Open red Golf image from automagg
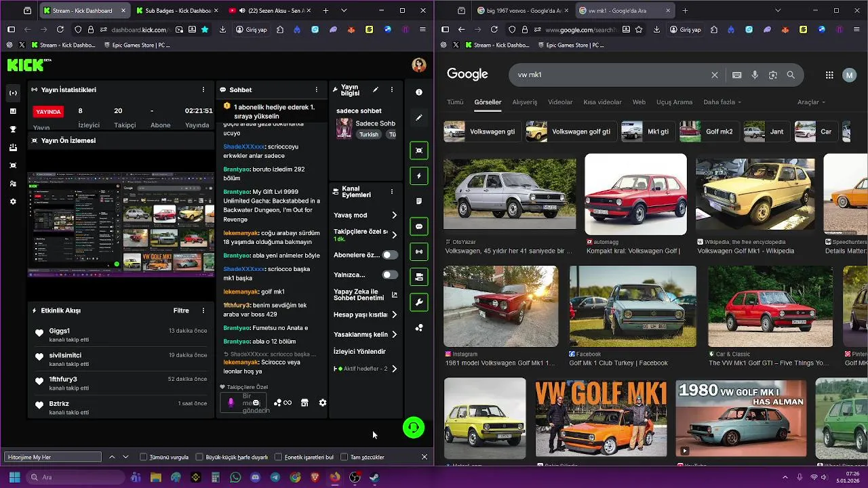 point(635,195)
